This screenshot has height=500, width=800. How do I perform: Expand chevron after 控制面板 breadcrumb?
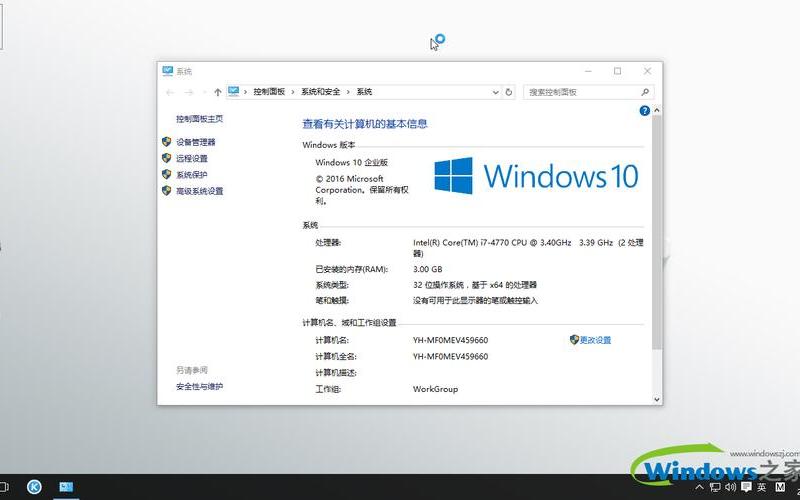[x=293, y=92]
